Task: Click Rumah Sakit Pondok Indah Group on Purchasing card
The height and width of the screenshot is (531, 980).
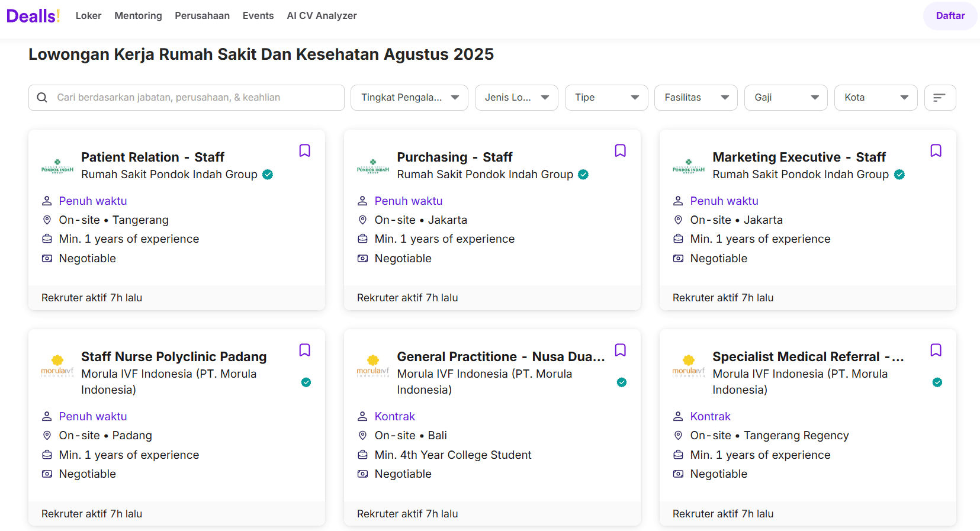Action: point(485,175)
